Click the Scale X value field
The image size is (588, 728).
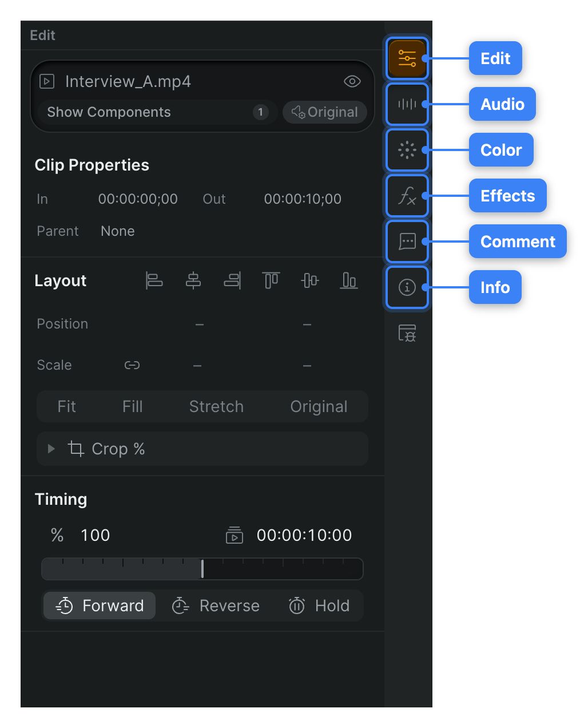tap(197, 365)
